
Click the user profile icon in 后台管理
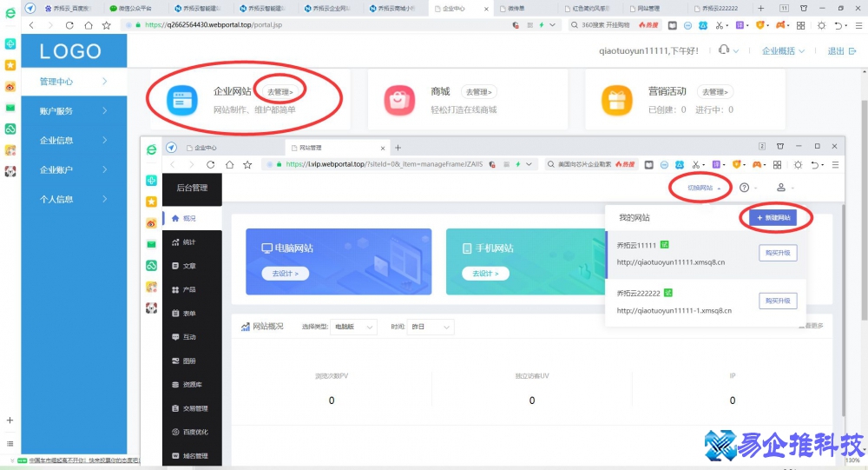click(781, 188)
